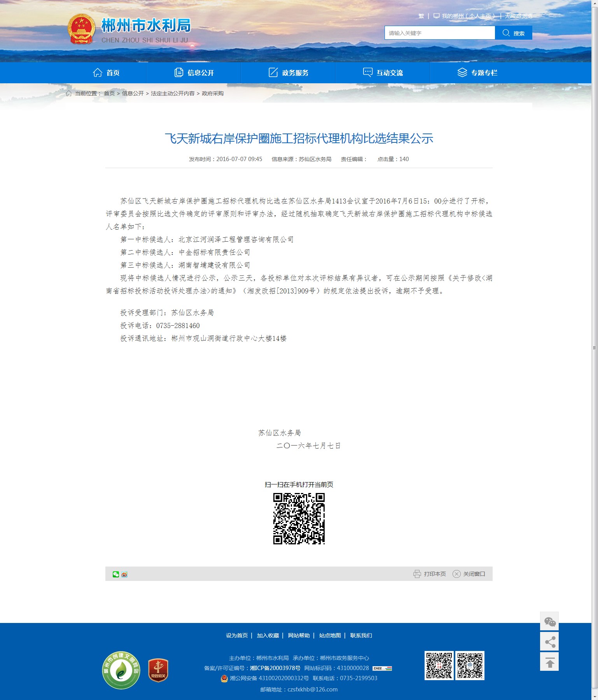Open the 首页 home navigation item
This screenshot has width=598, height=700.
(x=106, y=73)
